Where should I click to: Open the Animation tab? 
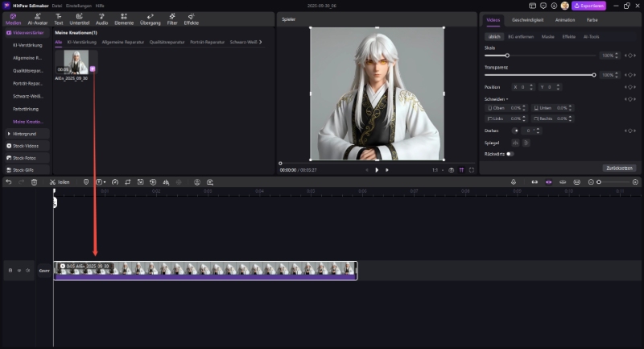coord(565,19)
